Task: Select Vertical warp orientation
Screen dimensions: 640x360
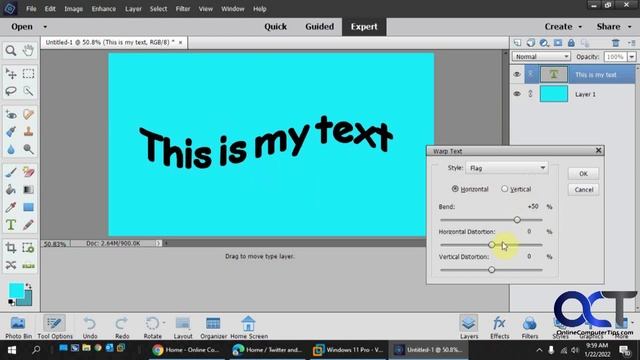Action: pyautogui.click(x=505, y=189)
